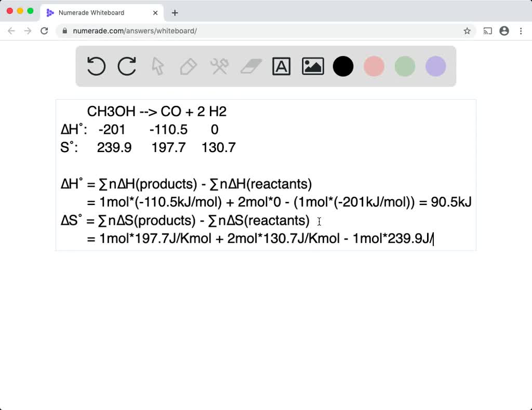Select the text tool

(281, 66)
